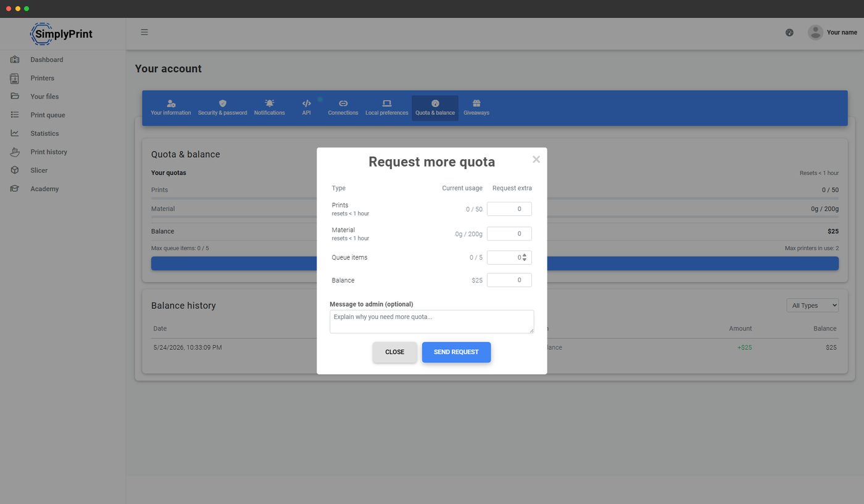Click the +$25 amount in balance history
This screenshot has width=864, height=504.
[x=744, y=347]
